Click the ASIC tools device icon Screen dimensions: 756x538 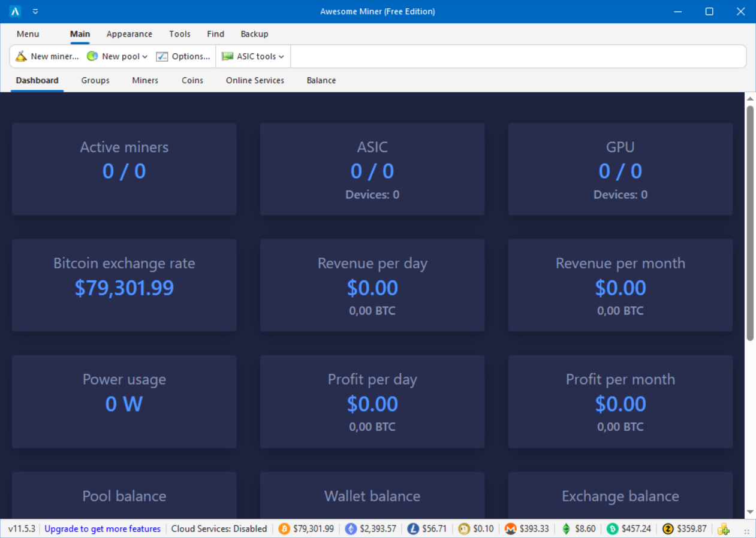(227, 56)
